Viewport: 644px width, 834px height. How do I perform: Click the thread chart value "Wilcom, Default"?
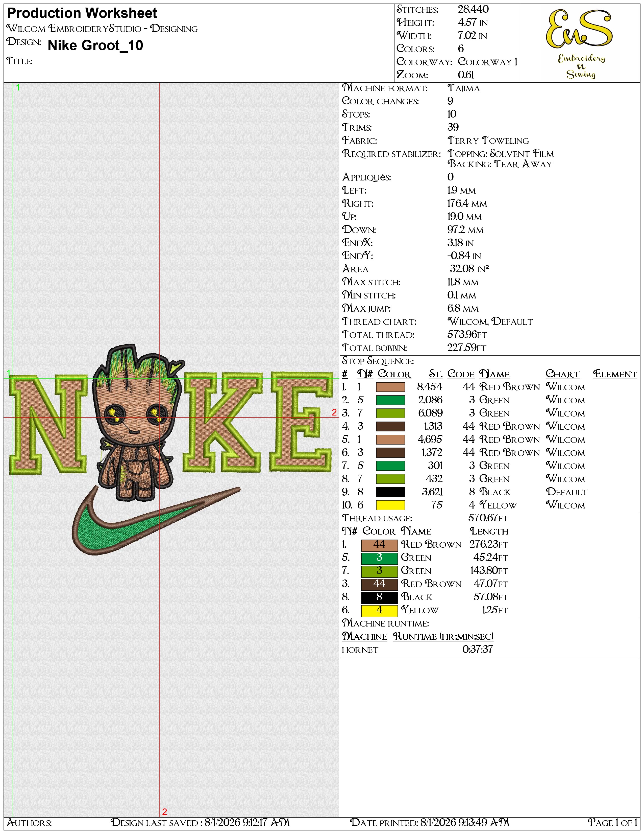click(490, 321)
